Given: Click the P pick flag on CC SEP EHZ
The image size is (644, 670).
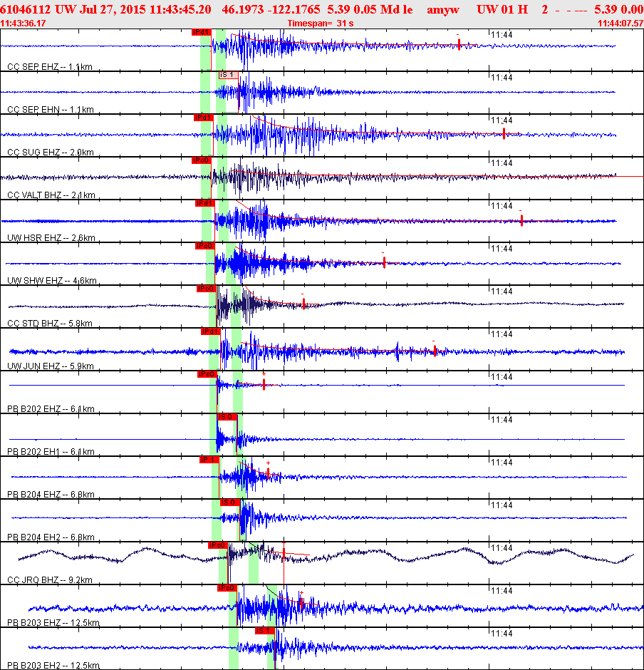Looking at the screenshot, I should (x=201, y=32).
